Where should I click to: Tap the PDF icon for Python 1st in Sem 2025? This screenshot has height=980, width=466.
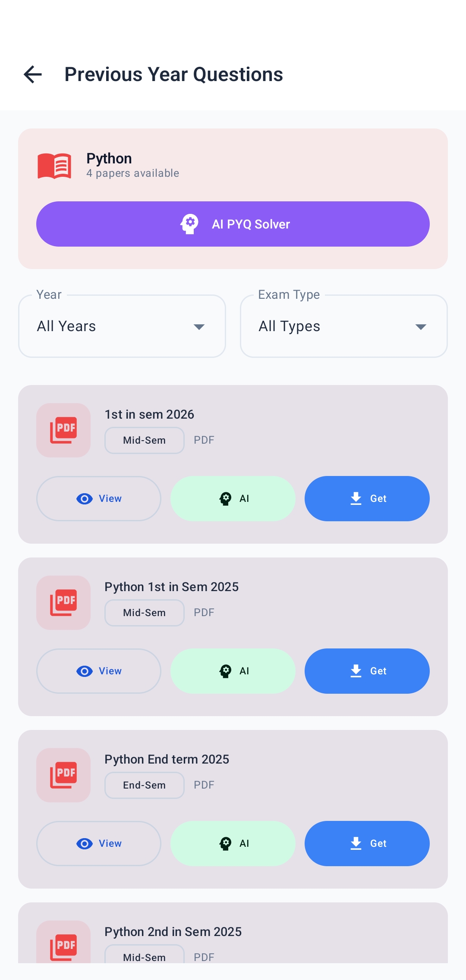pyautogui.click(x=63, y=602)
